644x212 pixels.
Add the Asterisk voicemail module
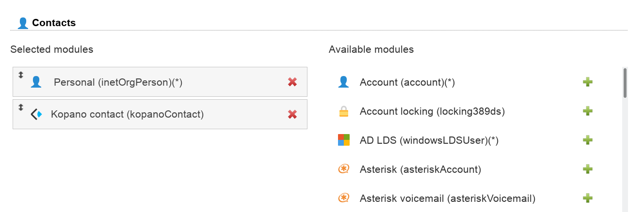[587, 198]
